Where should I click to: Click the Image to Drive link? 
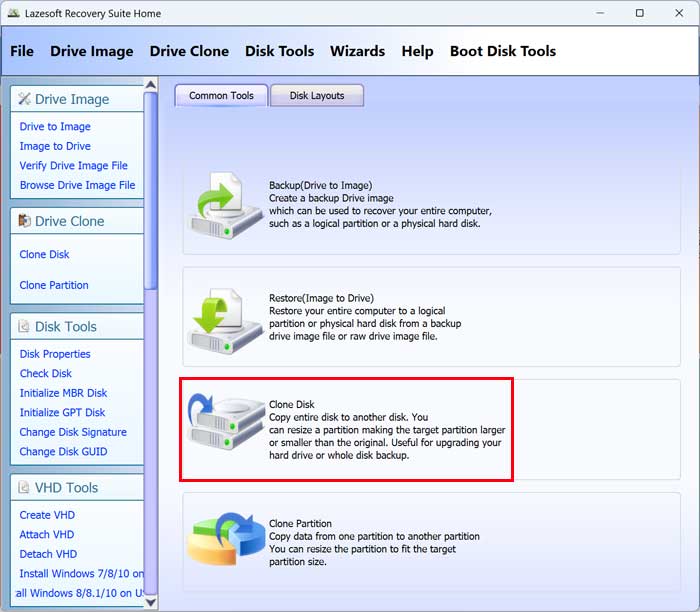coord(55,146)
